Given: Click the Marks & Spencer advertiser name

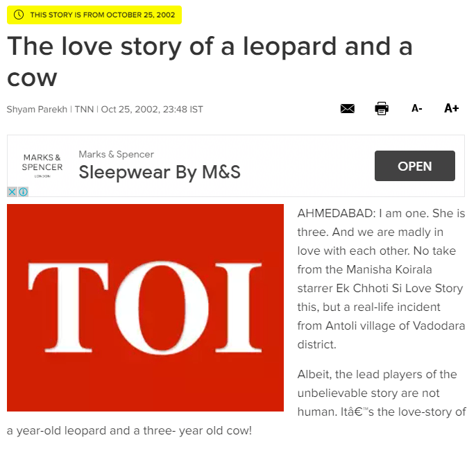Looking at the screenshot, I should click(x=116, y=154).
